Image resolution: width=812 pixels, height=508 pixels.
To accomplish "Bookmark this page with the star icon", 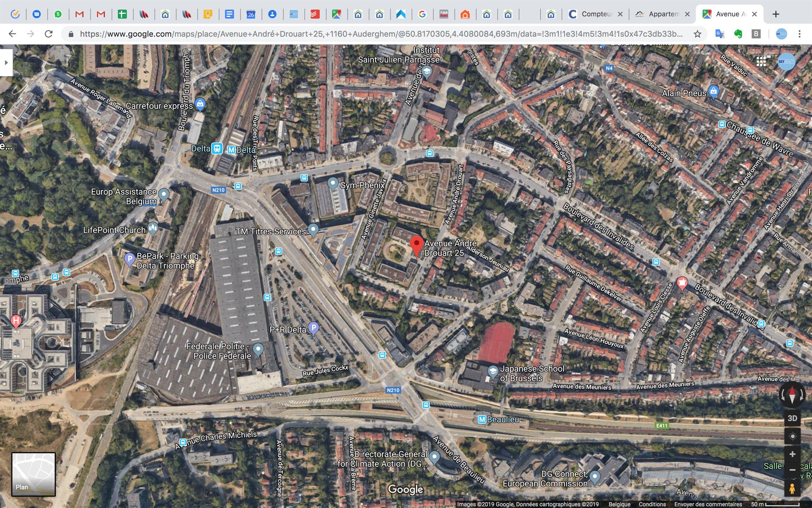I will pyautogui.click(x=697, y=34).
